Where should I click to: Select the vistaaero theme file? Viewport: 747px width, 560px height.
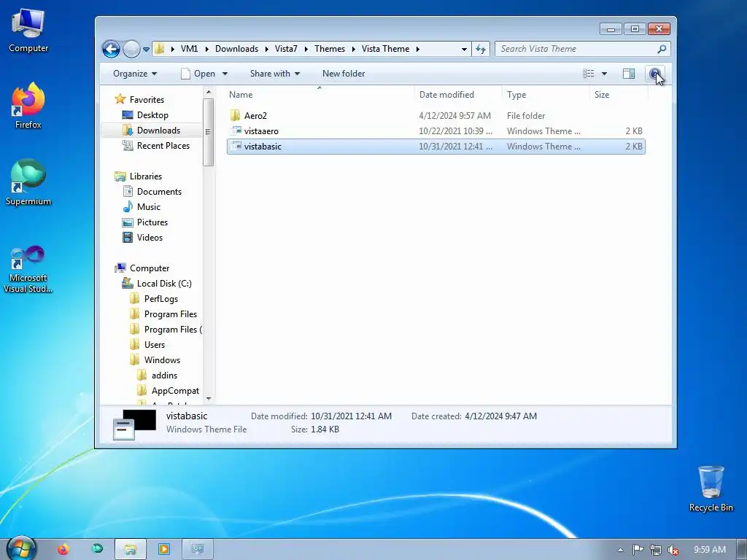tap(436, 131)
